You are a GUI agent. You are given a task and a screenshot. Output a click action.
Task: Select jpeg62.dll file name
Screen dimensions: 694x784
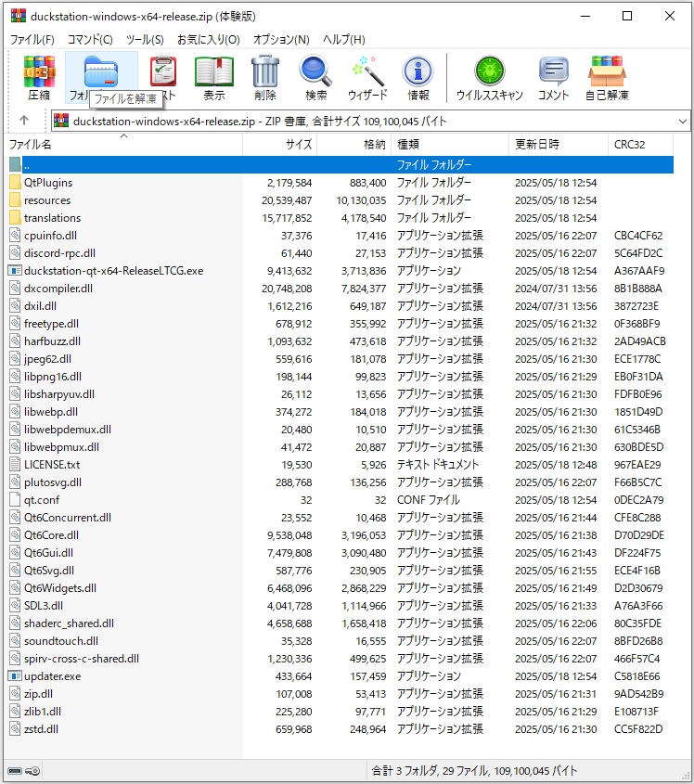pyautogui.click(x=47, y=358)
